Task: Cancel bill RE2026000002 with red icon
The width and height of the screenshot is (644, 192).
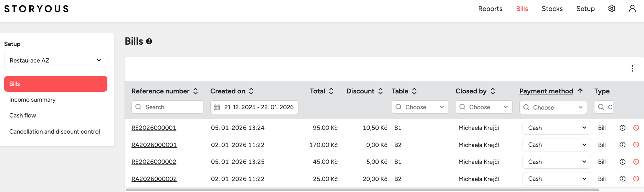Action: coord(636,162)
